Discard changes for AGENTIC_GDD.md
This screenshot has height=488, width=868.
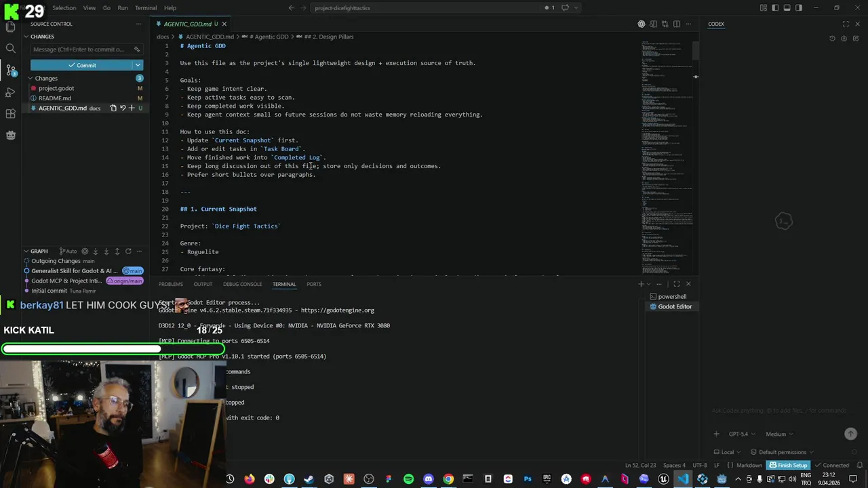123,108
